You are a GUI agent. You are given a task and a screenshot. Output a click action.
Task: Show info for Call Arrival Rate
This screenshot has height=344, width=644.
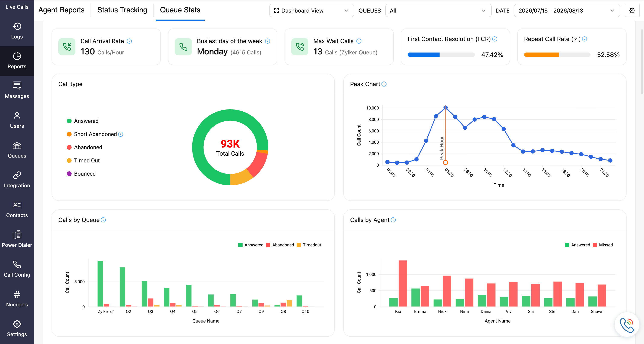pos(129,41)
